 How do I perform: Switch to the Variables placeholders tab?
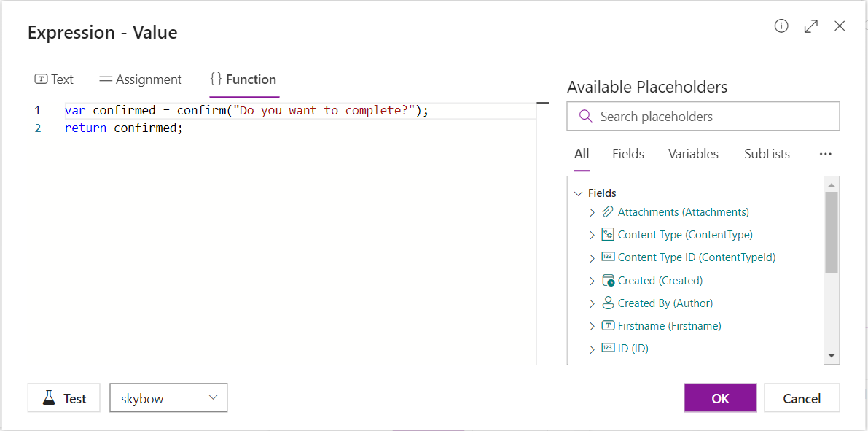tap(693, 154)
